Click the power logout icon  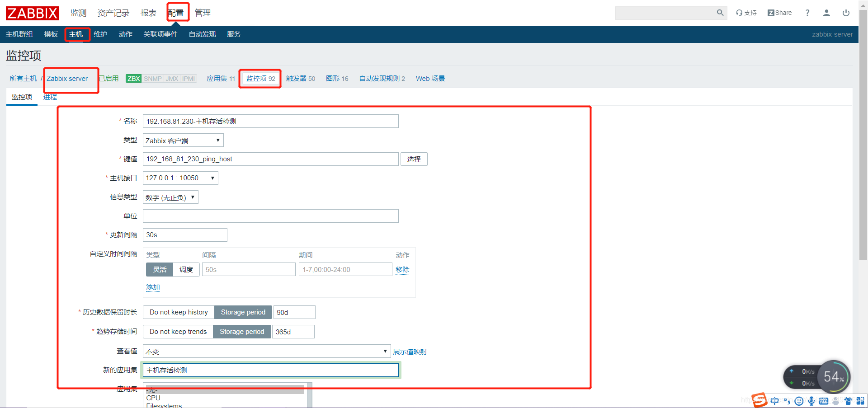pos(846,13)
